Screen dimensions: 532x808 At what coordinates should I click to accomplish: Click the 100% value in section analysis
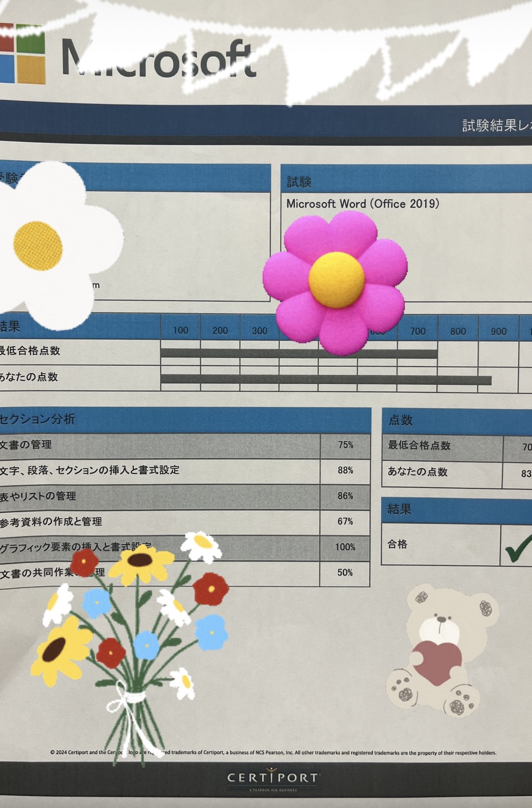pyautogui.click(x=345, y=547)
